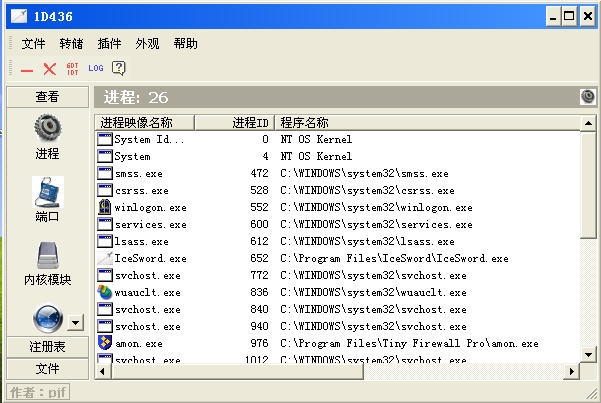Screen dimensions: 601x403
Task: Click the winlogon.exe process icon
Action: (x=105, y=207)
